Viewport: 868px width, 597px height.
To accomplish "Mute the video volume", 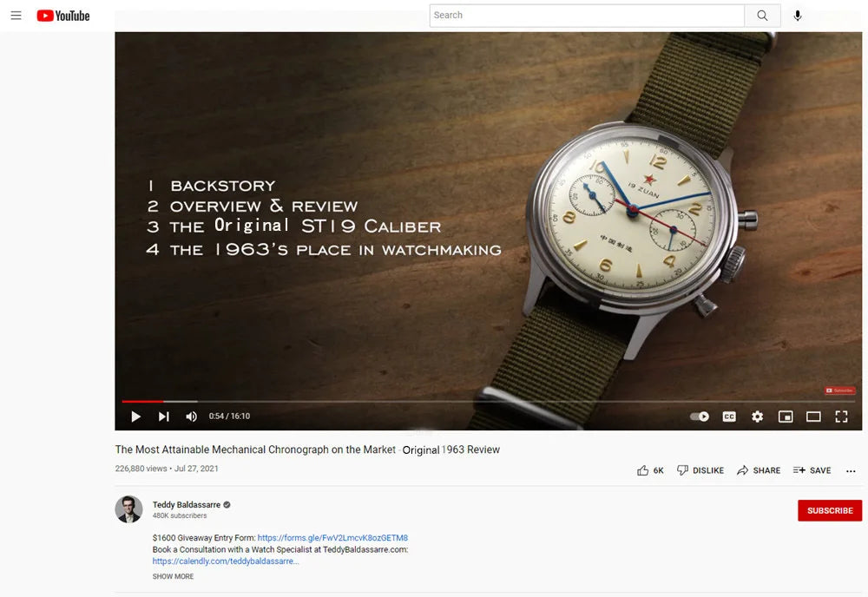I will pos(191,417).
